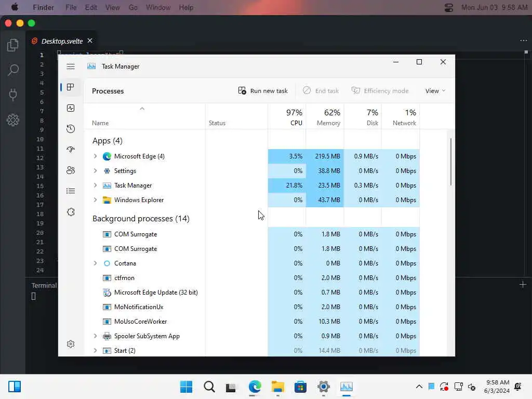This screenshot has height=399, width=532.
Task: Open the clock showing 9:58 AM 6/3/2024
Action: (x=497, y=387)
